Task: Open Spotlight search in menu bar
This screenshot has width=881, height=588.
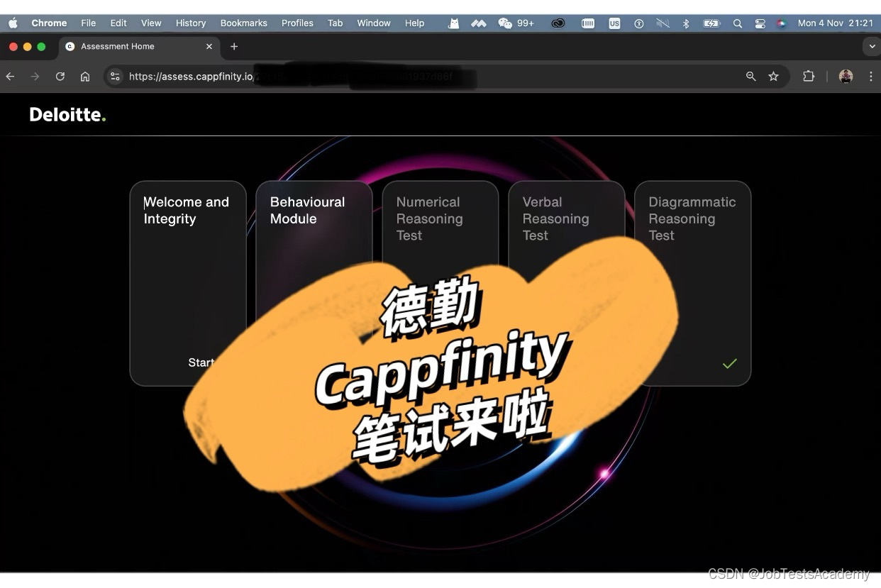Action: coord(738,23)
